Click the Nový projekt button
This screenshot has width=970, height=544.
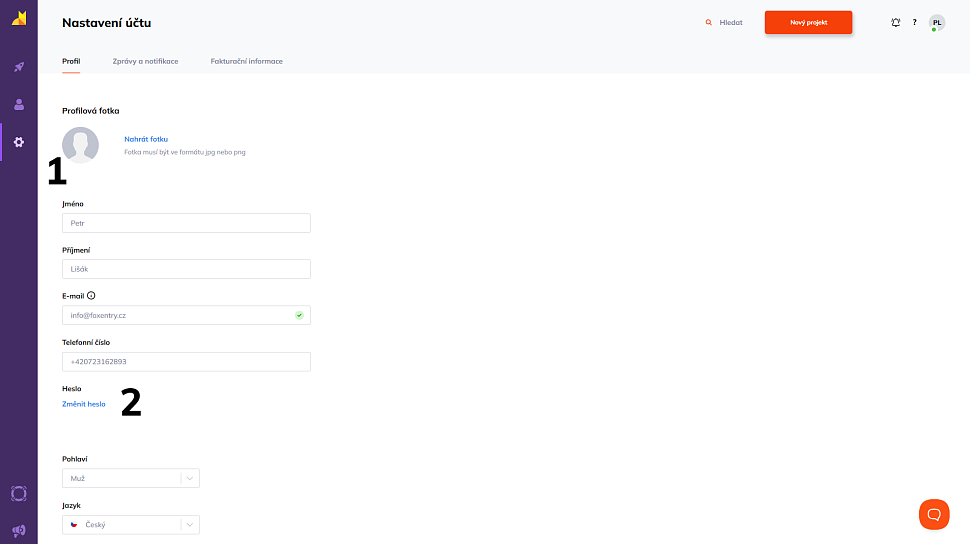(808, 22)
